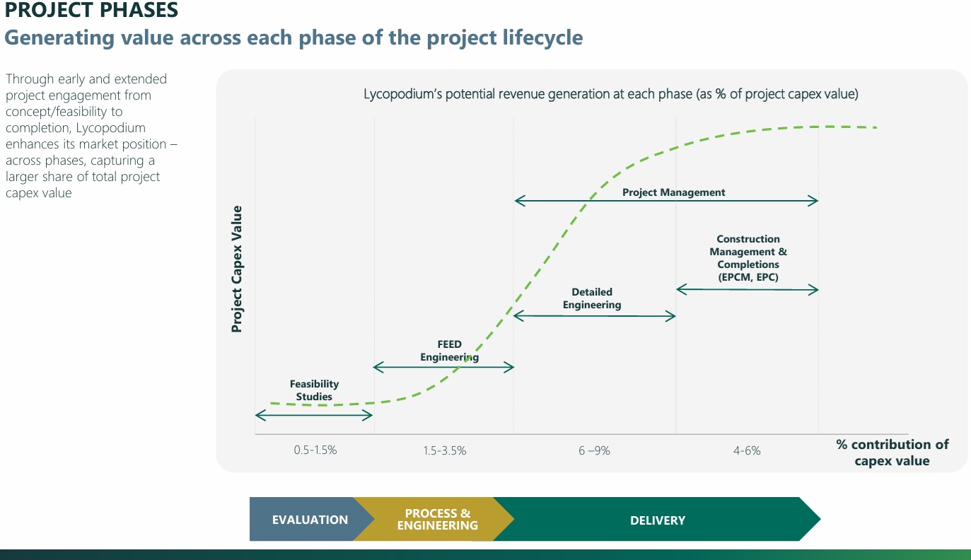Image resolution: width=971 pixels, height=560 pixels.
Task: Select the PROJECT PHASES heading
Action: [91, 11]
